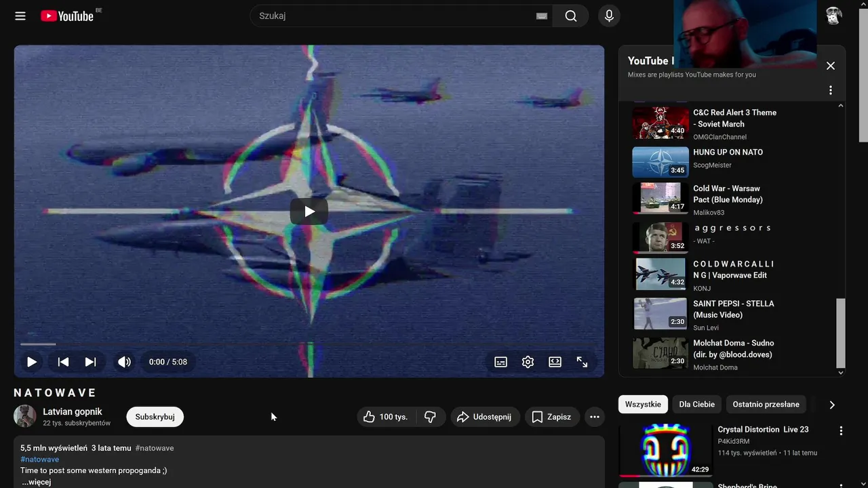Switch to theater mode
Screen dimensions: 868x488
click(x=555, y=362)
